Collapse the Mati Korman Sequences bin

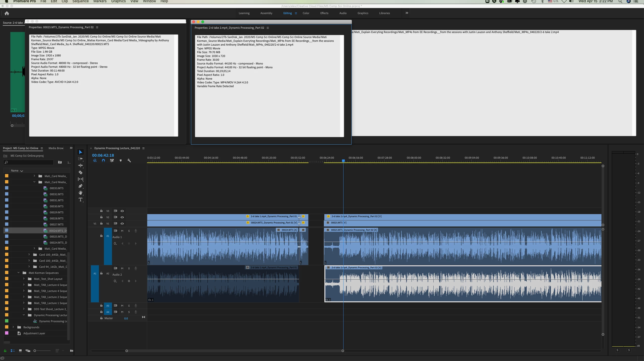click(x=19, y=273)
